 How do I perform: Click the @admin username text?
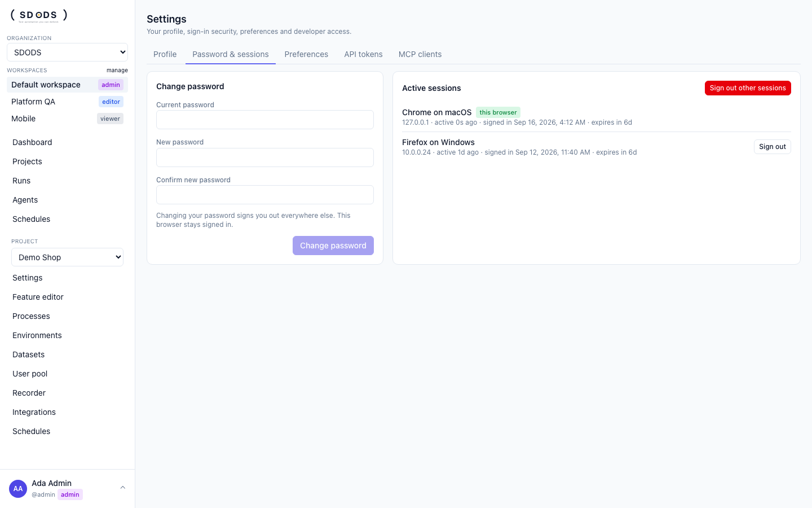tap(43, 494)
